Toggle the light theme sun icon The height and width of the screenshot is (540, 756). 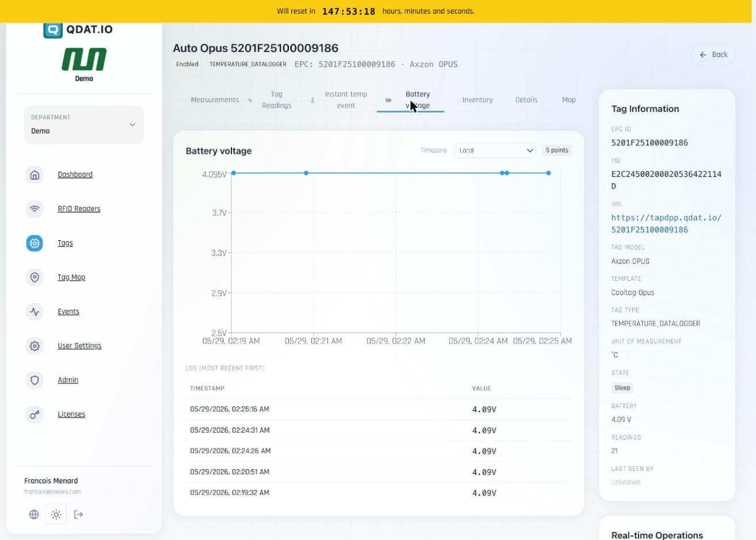[x=56, y=515]
